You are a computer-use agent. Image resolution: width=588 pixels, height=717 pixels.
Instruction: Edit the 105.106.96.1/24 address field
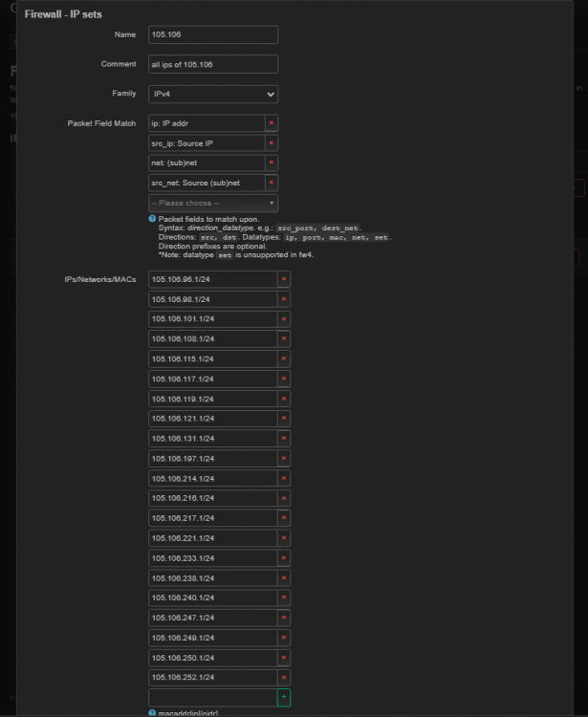point(212,279)
